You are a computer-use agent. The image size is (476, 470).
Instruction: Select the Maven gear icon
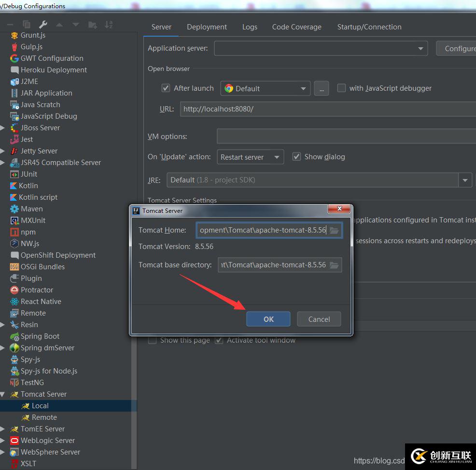[x=14, y=209]
